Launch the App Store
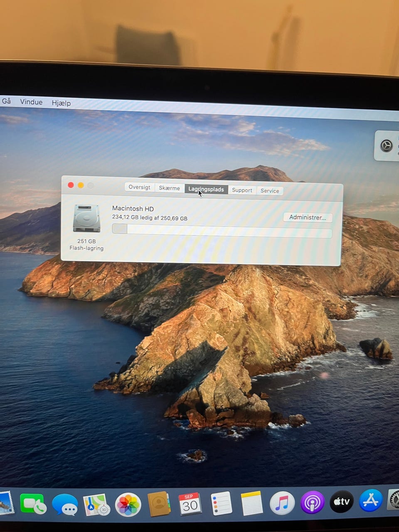Viewport: 399px width, 532px height. [x=371, y=500]
